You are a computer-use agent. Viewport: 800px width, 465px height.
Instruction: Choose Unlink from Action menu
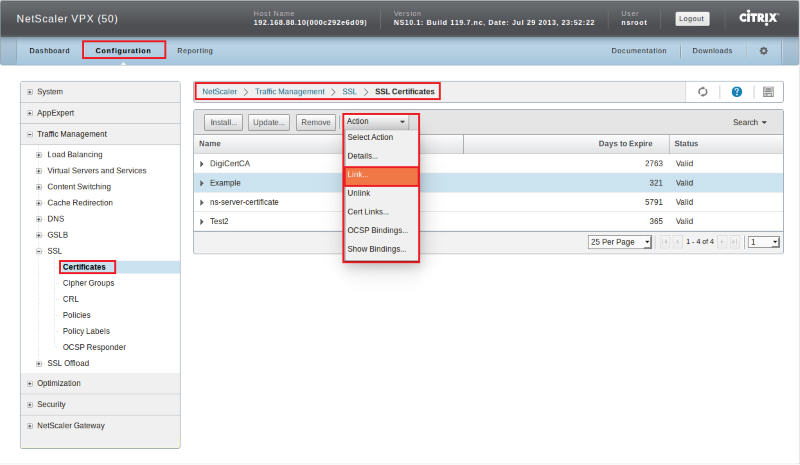click(381, 193)
